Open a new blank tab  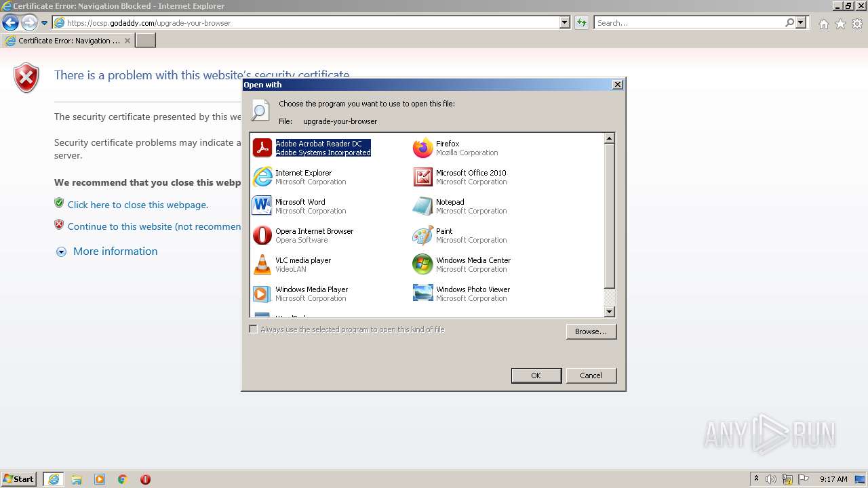146,41
